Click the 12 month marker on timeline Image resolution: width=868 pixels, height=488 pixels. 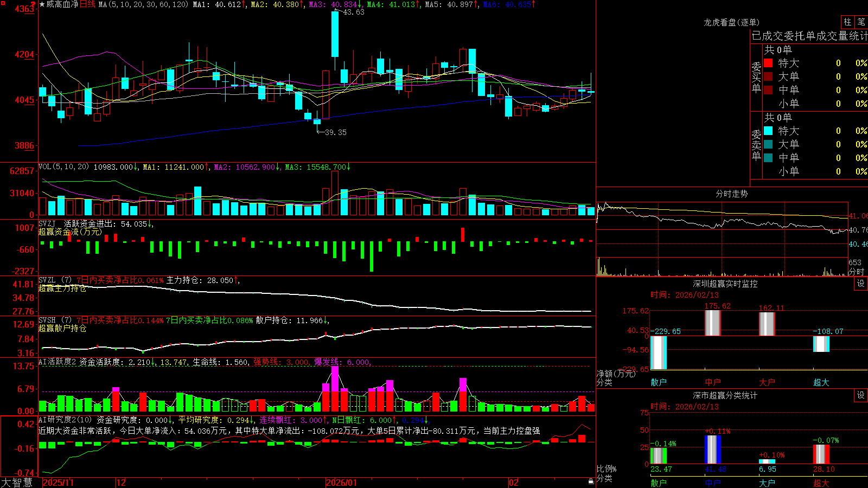point(122,483)
